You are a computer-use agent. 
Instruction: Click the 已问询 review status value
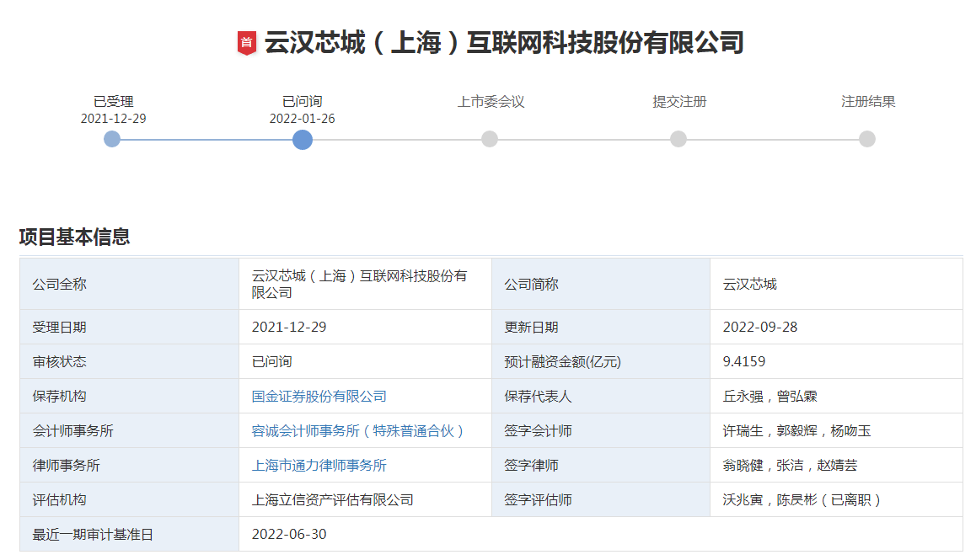[x=271, y=361]
